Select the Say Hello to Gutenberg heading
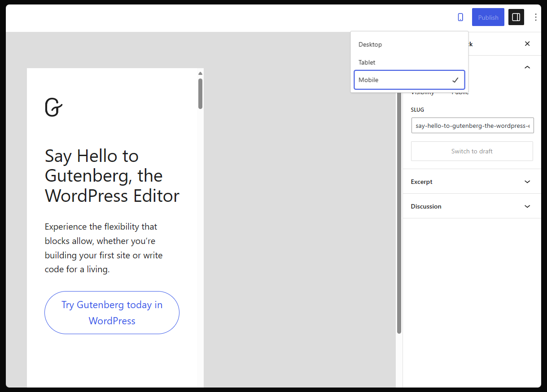 112,175
